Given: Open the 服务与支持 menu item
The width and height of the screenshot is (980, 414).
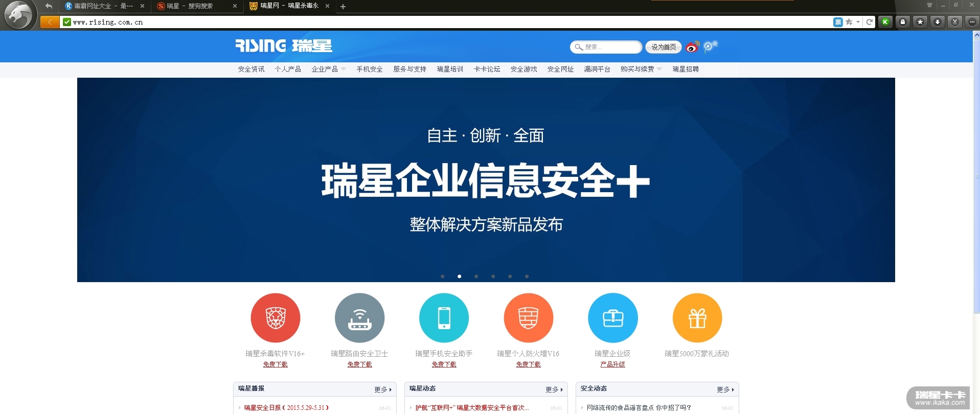Looking at the screenshot, I should pyautogui.click(x=410, y=69).
